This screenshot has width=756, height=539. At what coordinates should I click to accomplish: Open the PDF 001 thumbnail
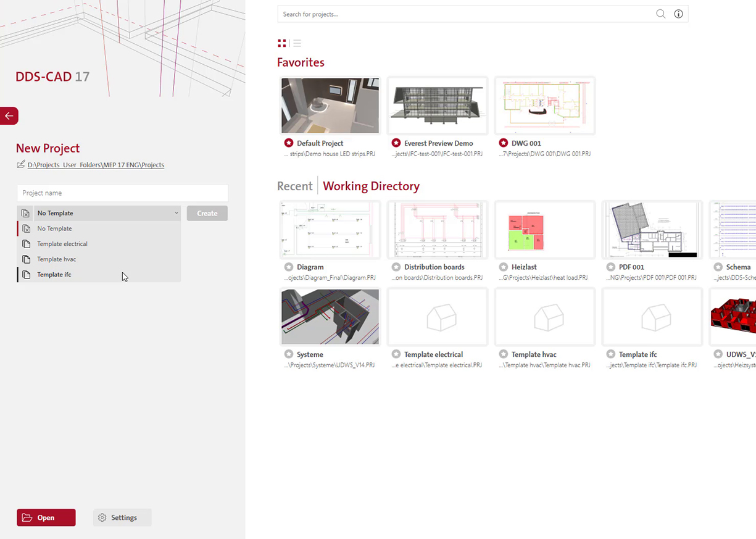point(652,230)
